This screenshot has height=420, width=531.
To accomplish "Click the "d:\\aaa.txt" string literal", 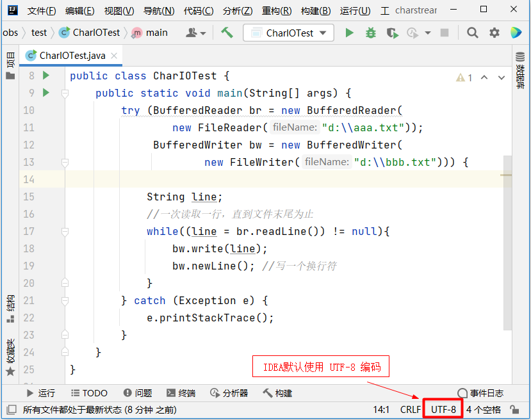I will [x=363, y=128].
